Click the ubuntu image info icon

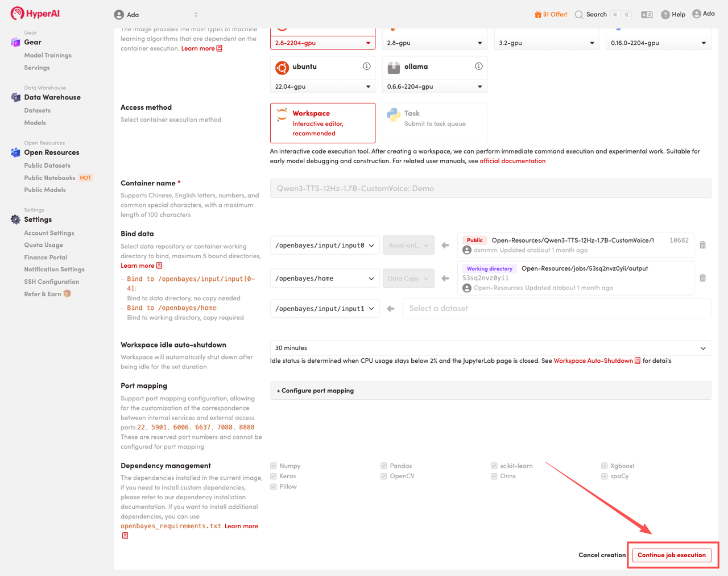coord(367,67)
